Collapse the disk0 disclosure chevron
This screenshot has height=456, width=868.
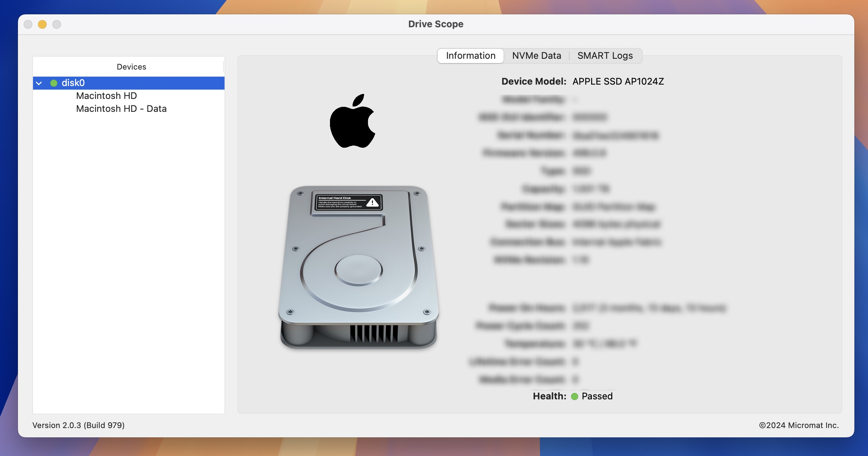click(x=39, y=83)
